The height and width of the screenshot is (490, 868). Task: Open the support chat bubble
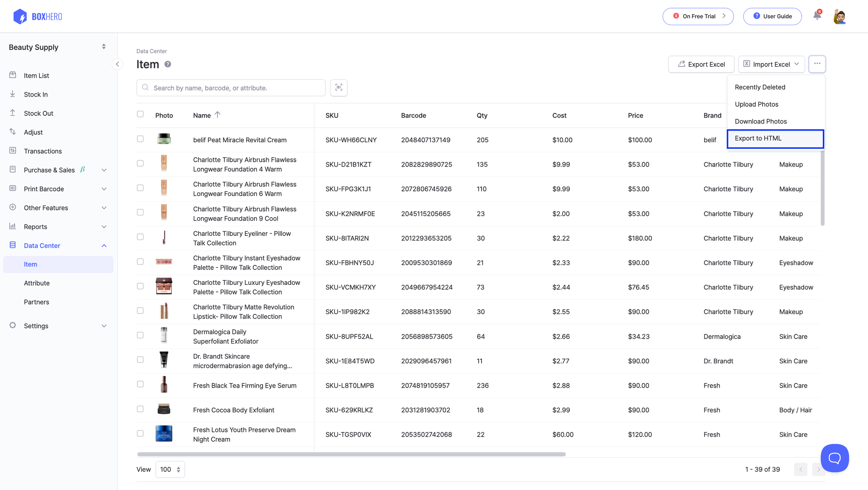tap(835, 458)
